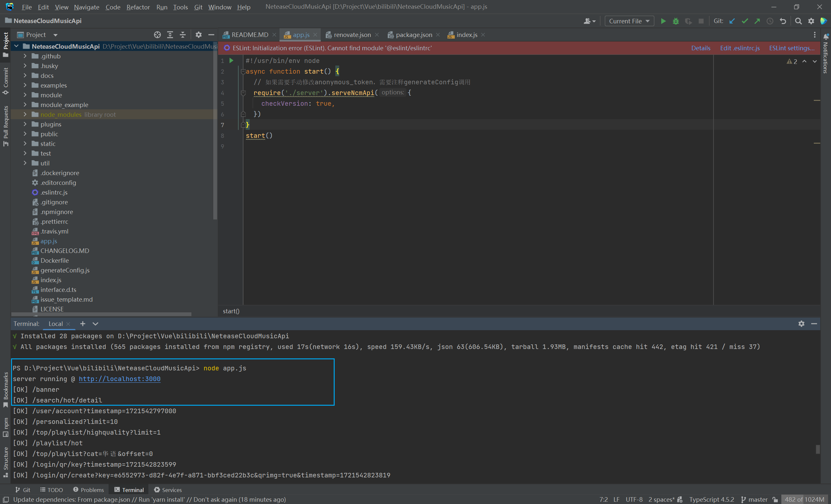The width and height of the screenshot is (831, 504).
Task: Open the Commit side tool window
Action: [x=6, y=81]
